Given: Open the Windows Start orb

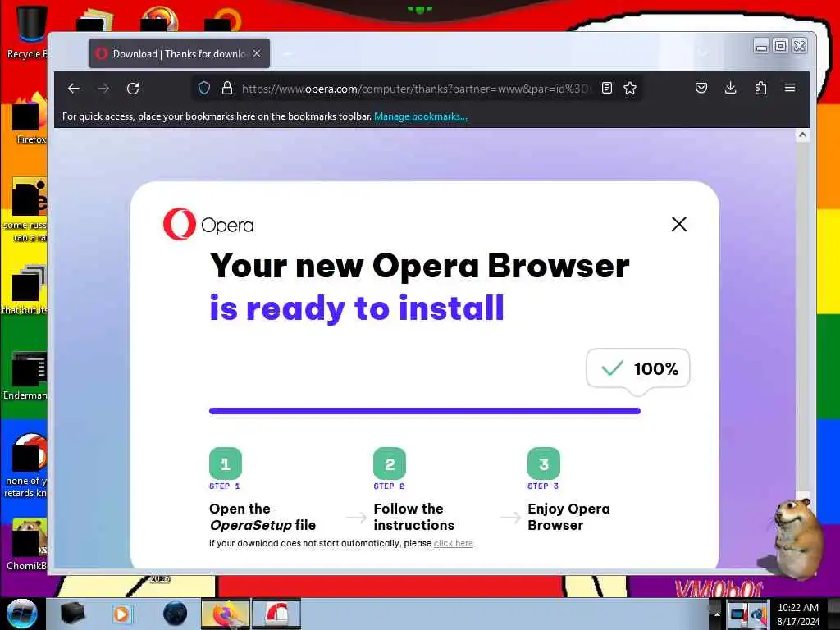Looking at the screenshot, I should click(x=21, y=614).
